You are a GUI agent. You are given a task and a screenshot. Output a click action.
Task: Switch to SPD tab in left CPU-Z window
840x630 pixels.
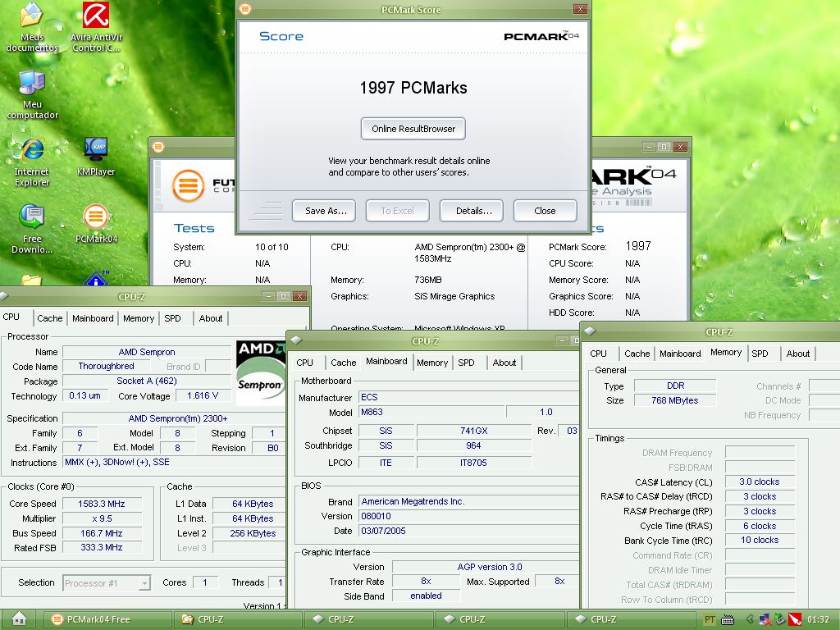172,318
